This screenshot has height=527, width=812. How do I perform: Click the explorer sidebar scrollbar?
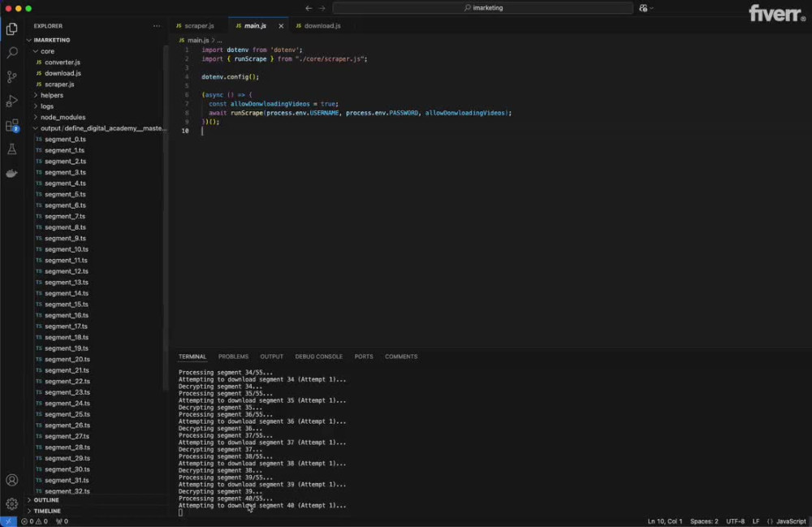point(166,218)
